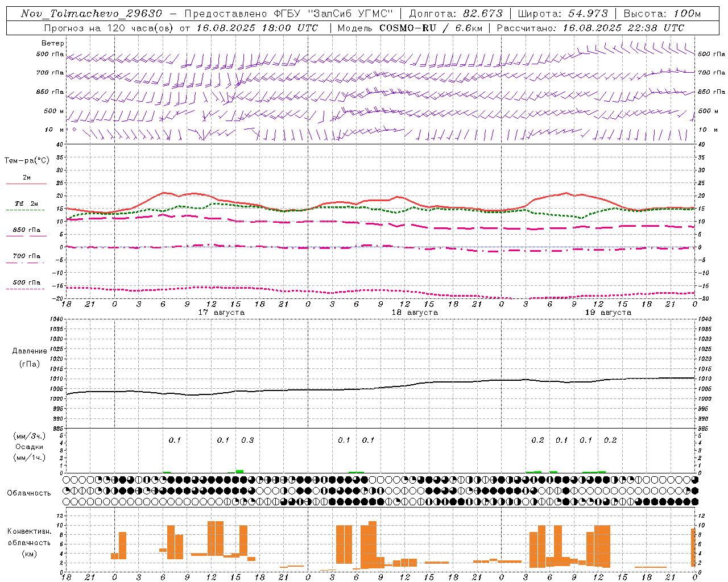728x582 pixels.
Task: Select the model label COSMO-RU / 6.6км
Action: [x=430, y=28]
